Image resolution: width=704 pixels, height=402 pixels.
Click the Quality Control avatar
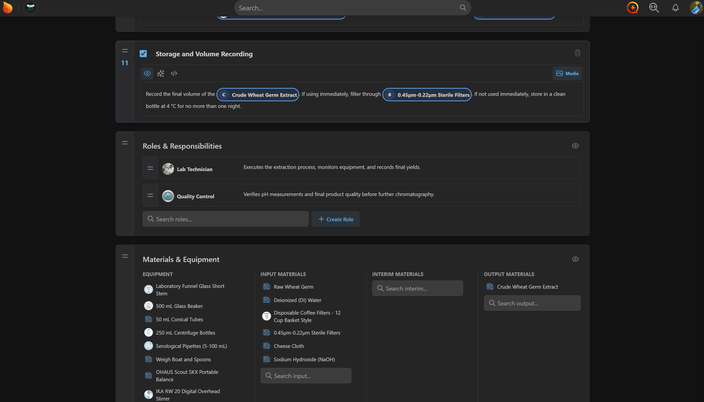coord(168,196)
